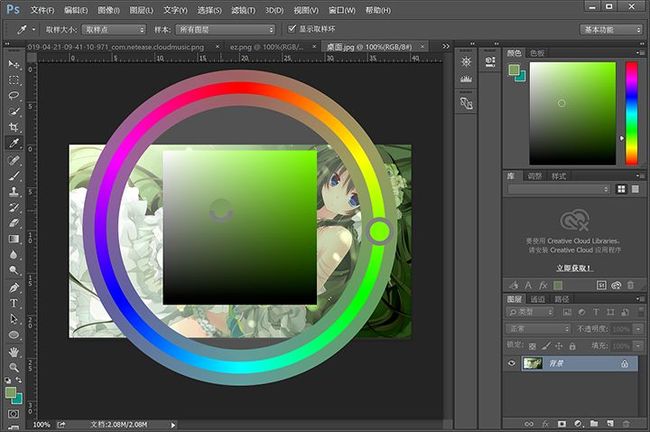Click the 背景 layer thumbnail

coord(533,364)
